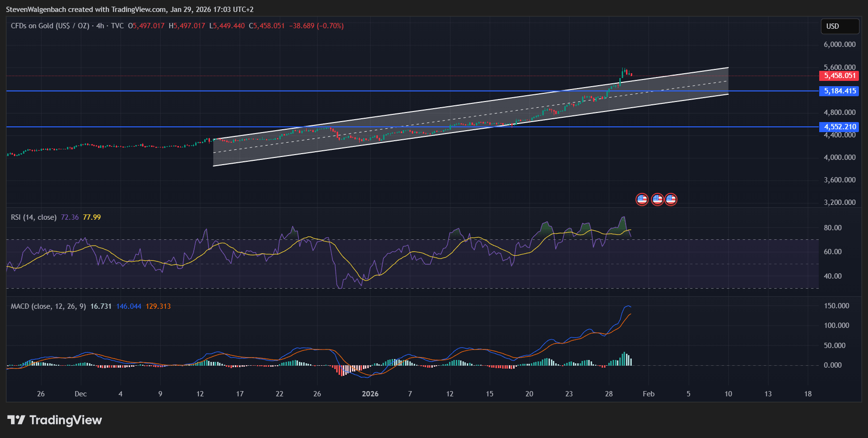Click the leftmost US flag economic event icon
The image size is (868, 438).
click(x=642, y=199)
